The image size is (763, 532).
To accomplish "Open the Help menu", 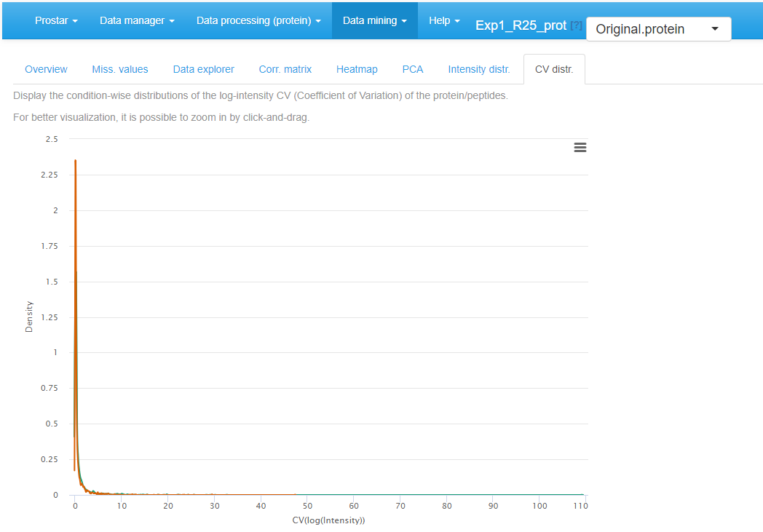I will point(443,20).
